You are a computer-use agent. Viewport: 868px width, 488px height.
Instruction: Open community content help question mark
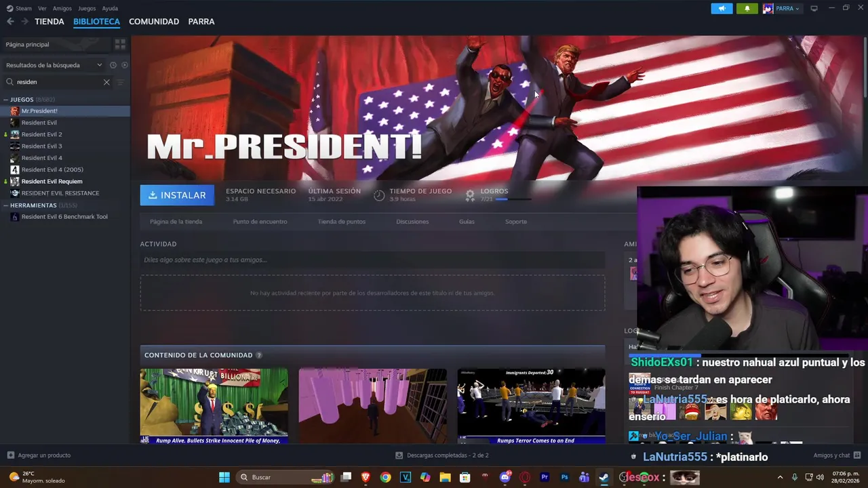259,355
